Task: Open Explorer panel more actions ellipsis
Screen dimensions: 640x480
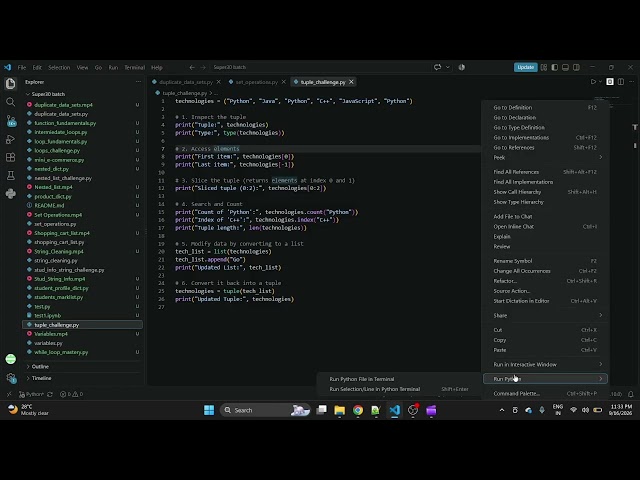Action: tap(138, 82)
